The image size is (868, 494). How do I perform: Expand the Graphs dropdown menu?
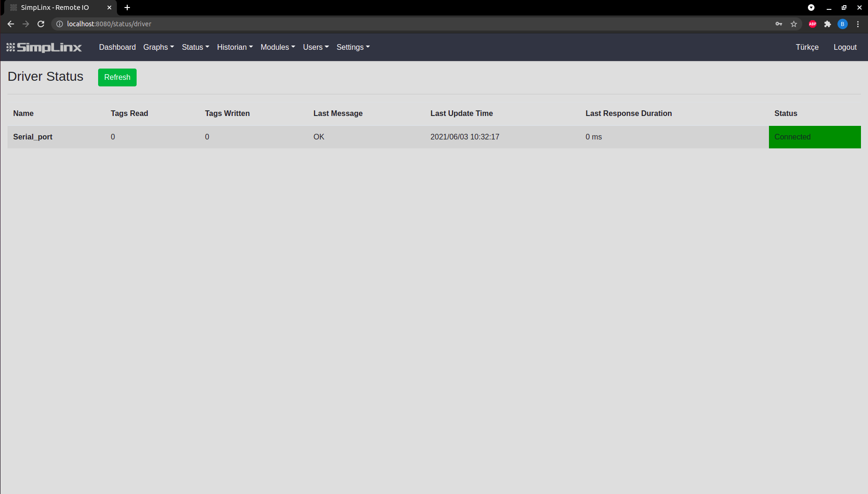(159, 47)
